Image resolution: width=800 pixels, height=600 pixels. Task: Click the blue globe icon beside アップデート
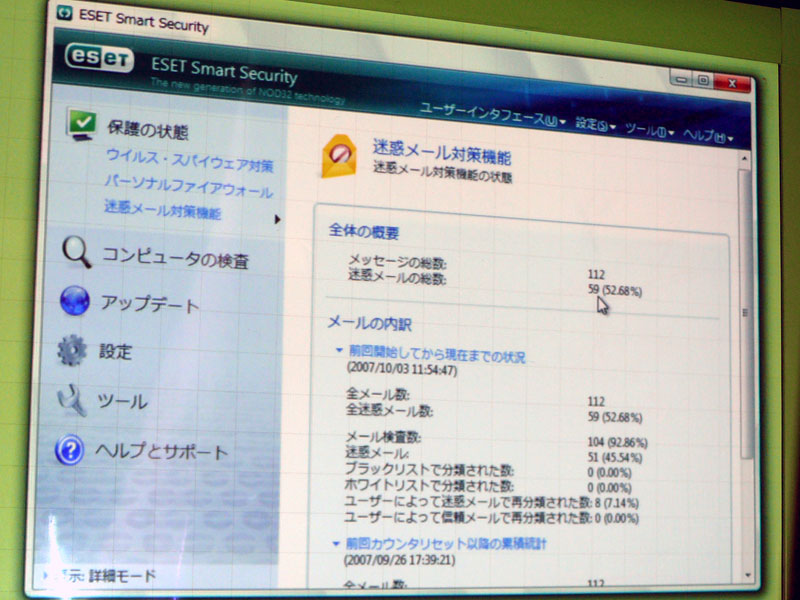tap(74, 301)
